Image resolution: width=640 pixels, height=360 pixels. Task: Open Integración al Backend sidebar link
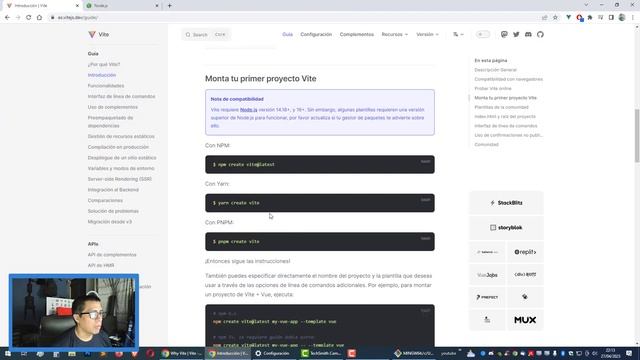(113, 190)
